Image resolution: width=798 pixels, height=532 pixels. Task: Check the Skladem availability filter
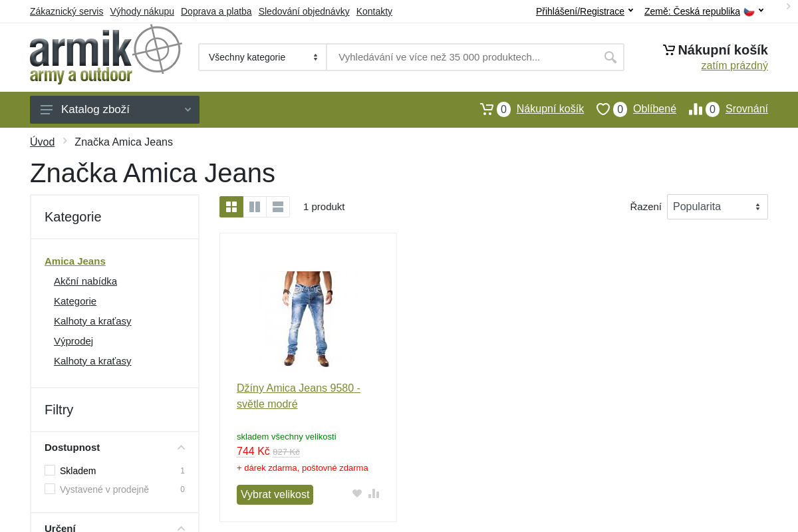[x=50, y=469]
